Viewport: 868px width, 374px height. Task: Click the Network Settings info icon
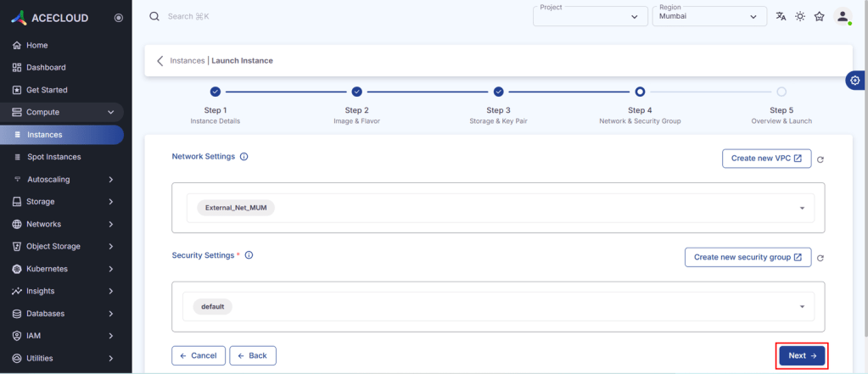pyautogui.click(x=244, y=157)
